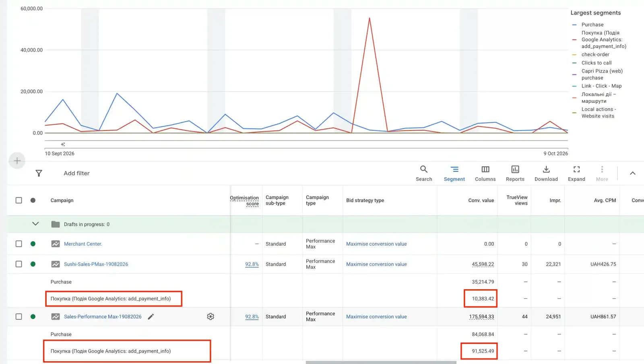Open the More options menu
Viewport: 644px width, 364px height.
[602, 174]
